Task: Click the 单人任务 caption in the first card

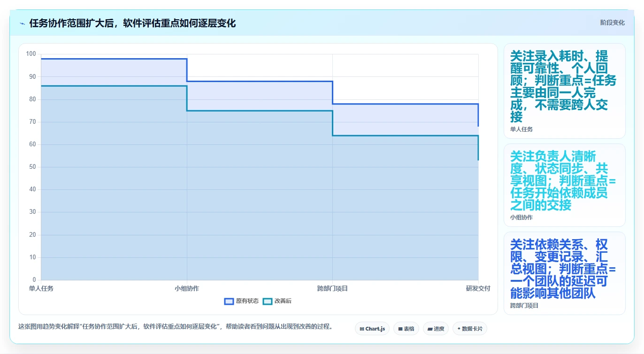Action: (521, 129)
